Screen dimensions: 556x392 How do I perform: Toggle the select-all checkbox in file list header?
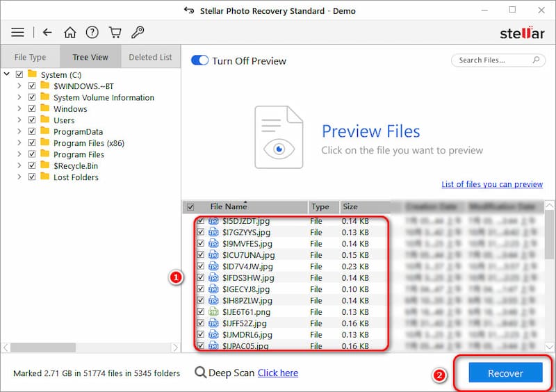pos(190,207)
